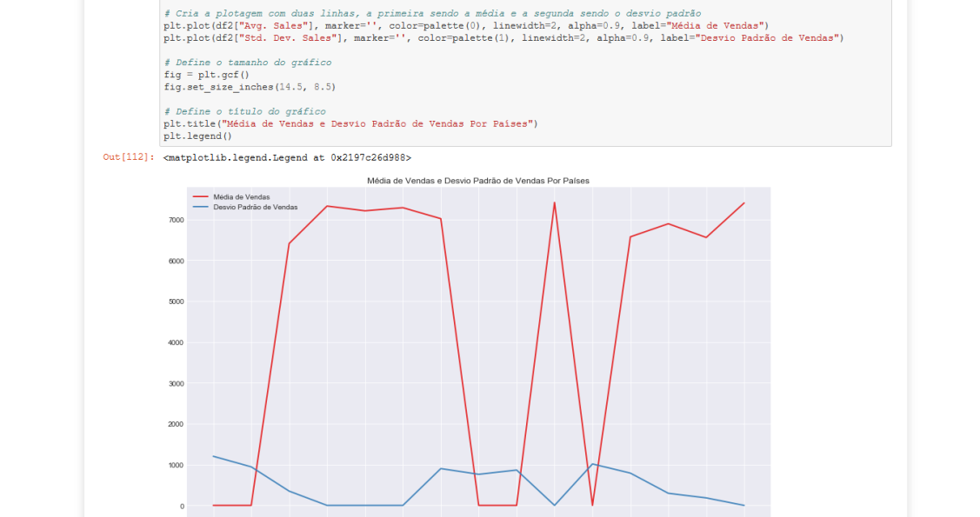Click the 'Desvio Padrão de Vendas' legend entry
Viewport: 980px width, 517px height.
pos(255,207)
